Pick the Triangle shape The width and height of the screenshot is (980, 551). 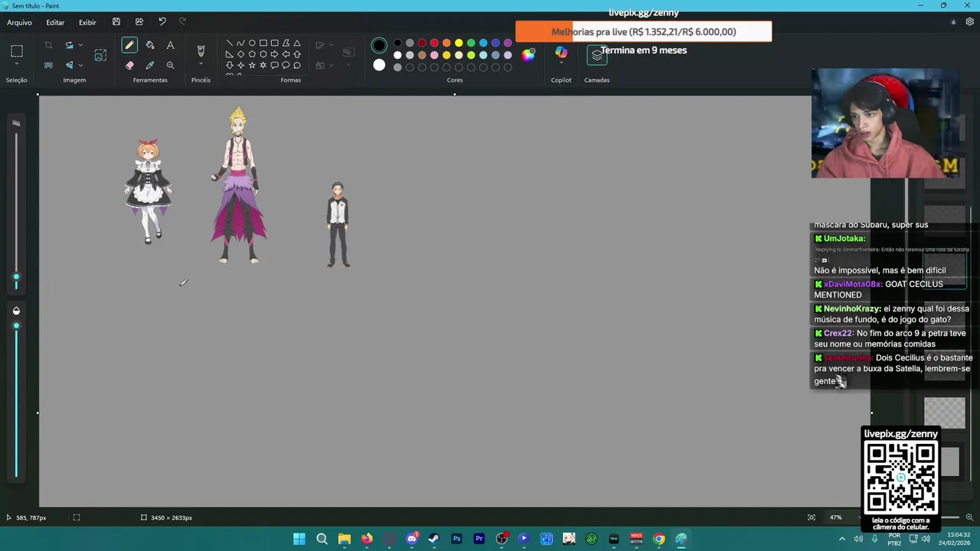pos(297,43)
